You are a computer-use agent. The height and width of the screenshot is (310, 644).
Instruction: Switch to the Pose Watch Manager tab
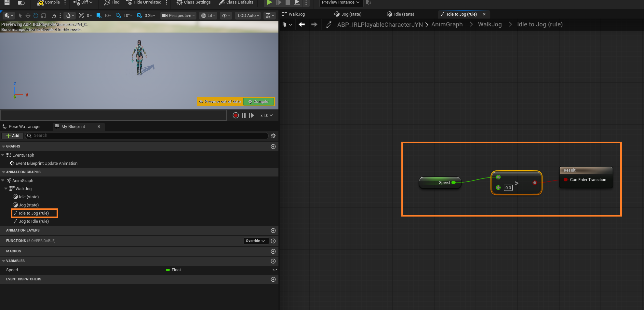(24, 127)
